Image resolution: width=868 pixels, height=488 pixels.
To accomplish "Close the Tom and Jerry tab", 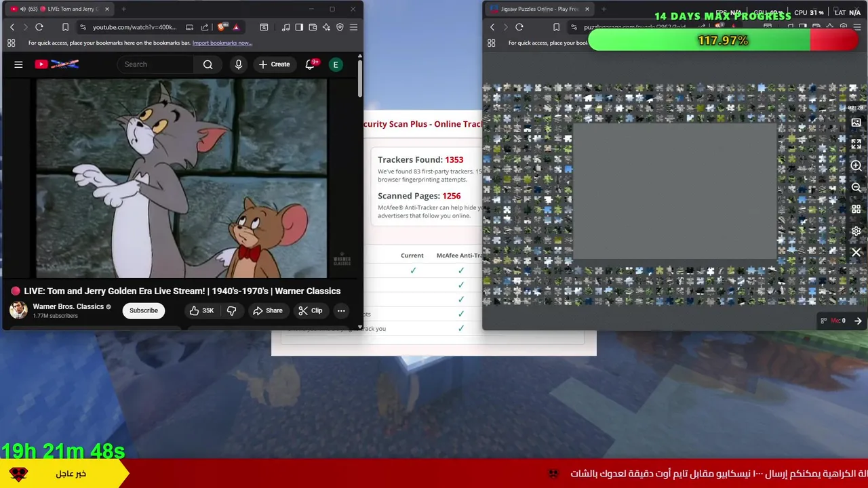I will (x=108, y=9).
